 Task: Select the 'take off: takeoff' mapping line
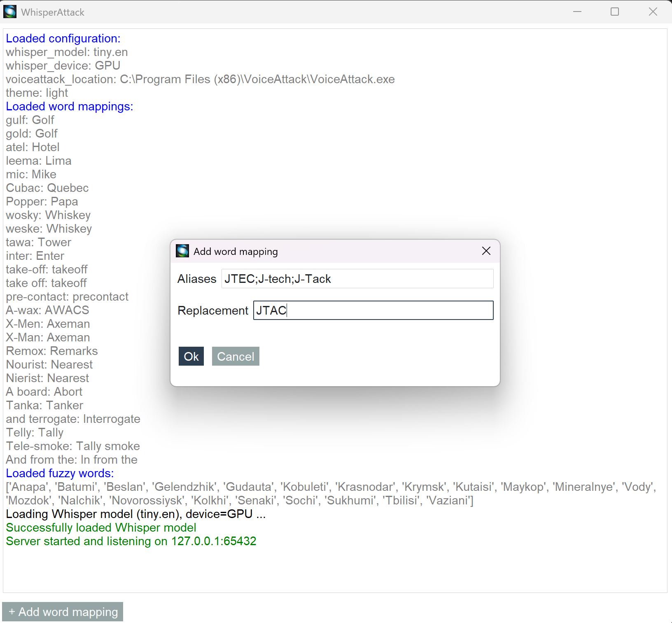click(46, 283)
